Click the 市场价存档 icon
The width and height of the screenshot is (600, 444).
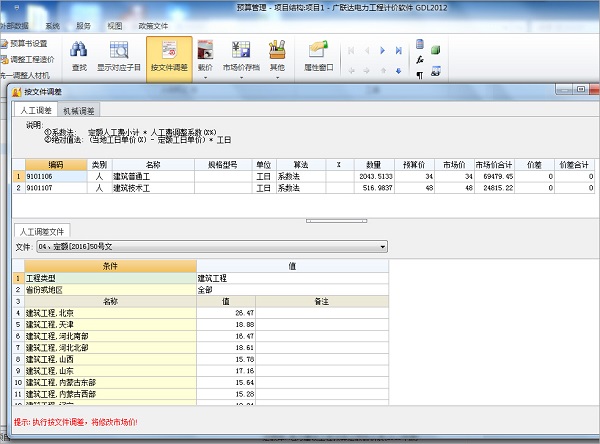point(241,50)
